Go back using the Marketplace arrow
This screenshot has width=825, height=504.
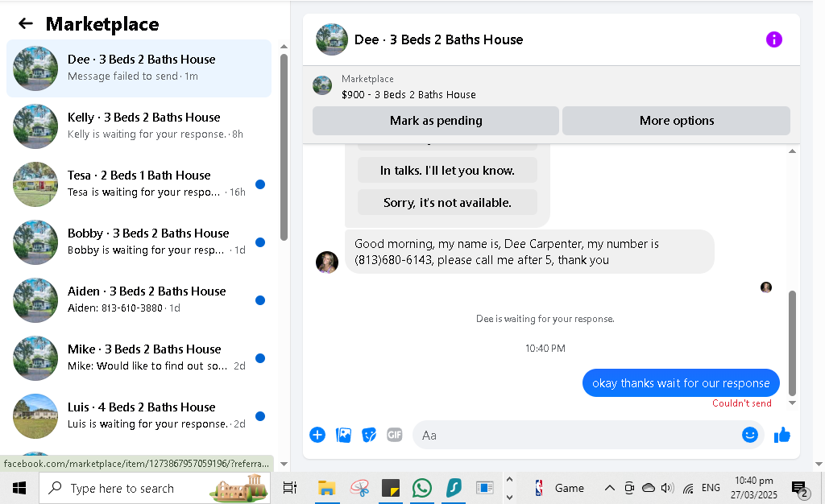25,23
